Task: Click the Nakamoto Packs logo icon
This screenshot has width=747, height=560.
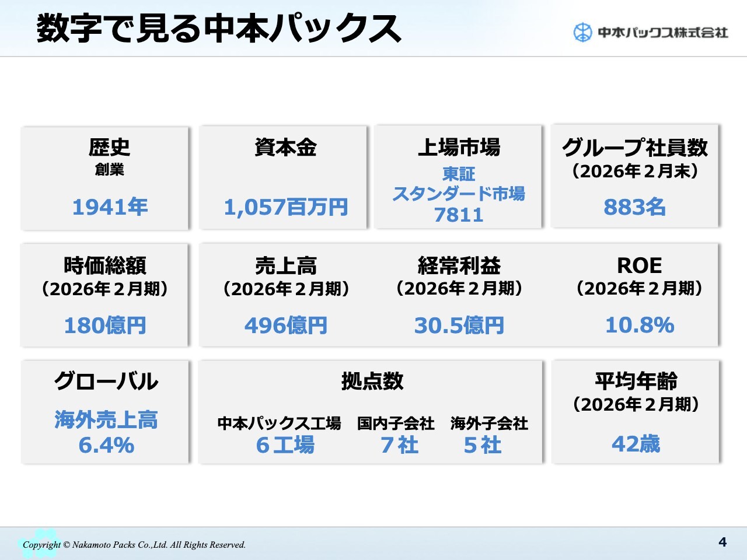Action: (582, 33)
